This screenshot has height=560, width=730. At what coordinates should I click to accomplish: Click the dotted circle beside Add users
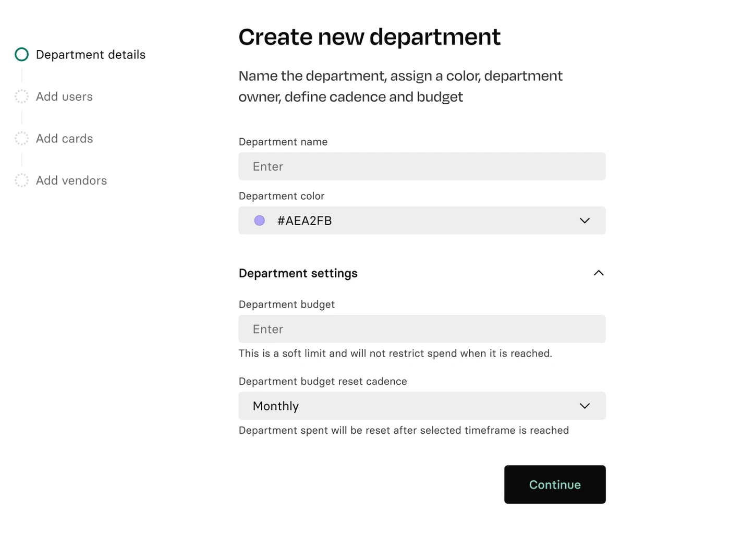pyautogui.click(x=22, y=96)
